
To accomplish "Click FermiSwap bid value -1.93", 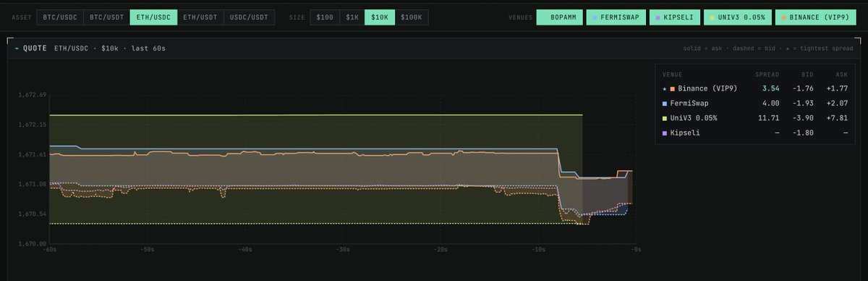I will coord(804,104).
